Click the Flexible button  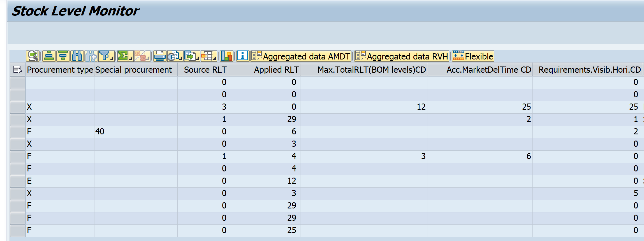[x=473, y=56]
